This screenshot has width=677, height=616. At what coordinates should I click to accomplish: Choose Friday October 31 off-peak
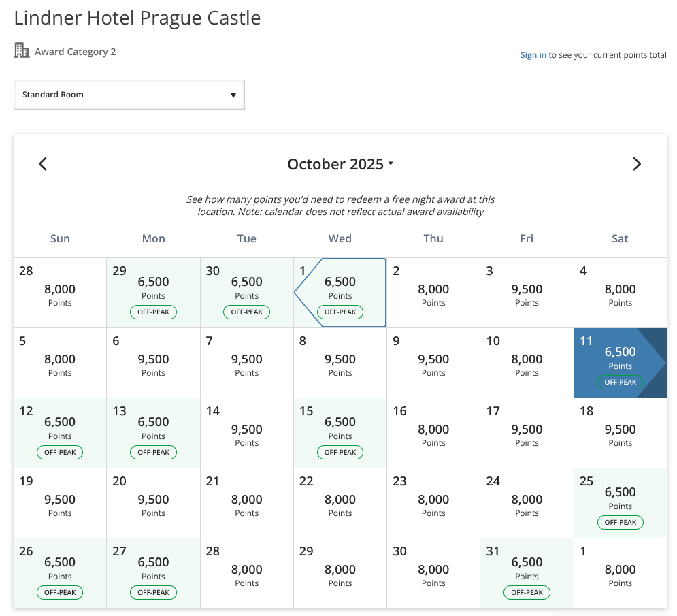pos(527,573)
